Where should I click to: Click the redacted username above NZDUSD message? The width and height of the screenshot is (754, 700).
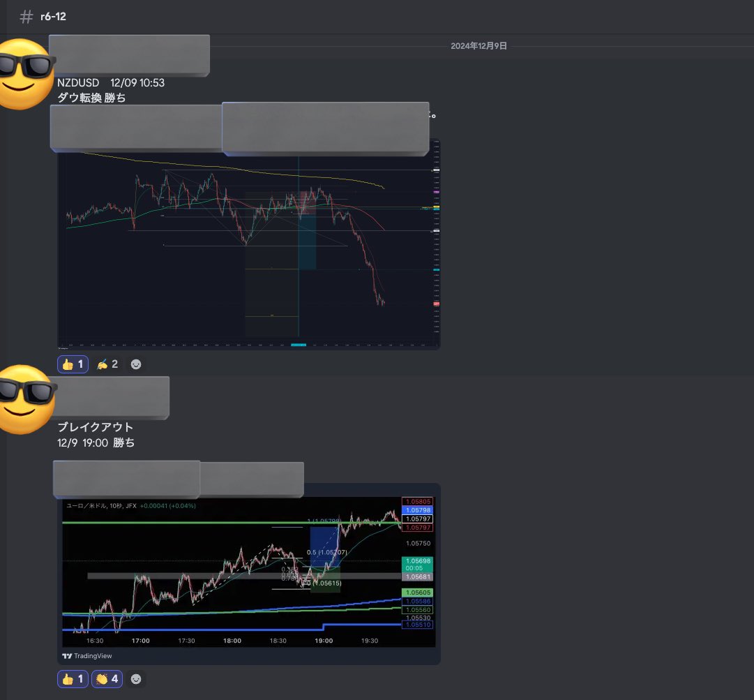tap(130, 55)
